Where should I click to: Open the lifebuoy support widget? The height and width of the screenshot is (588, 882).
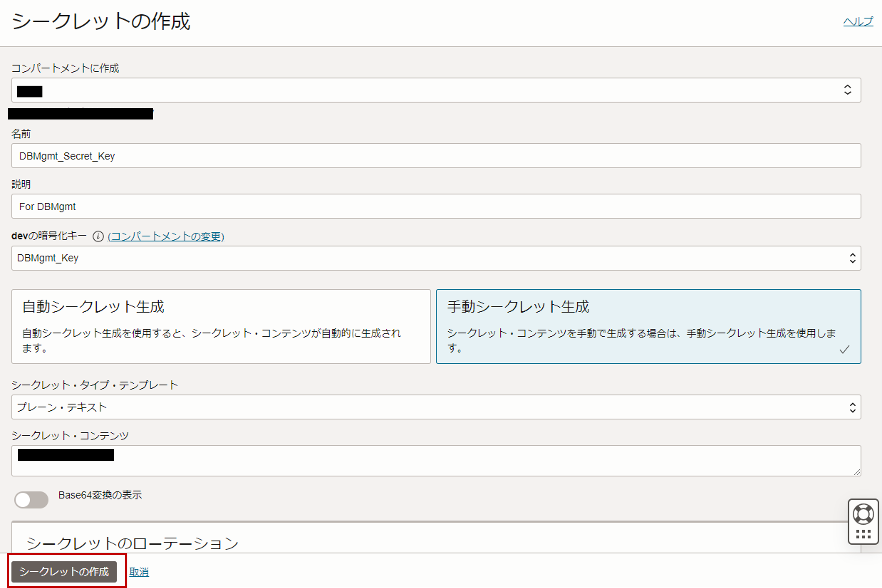point(863,514)
